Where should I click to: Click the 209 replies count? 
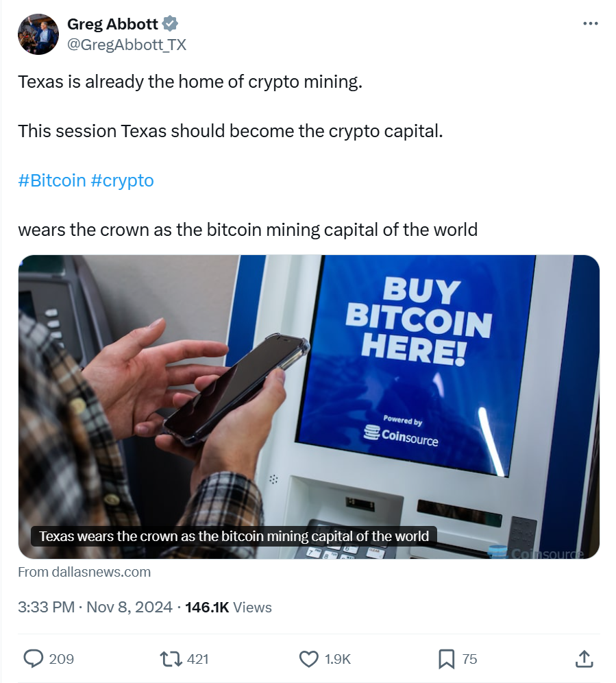pos(62,659)
